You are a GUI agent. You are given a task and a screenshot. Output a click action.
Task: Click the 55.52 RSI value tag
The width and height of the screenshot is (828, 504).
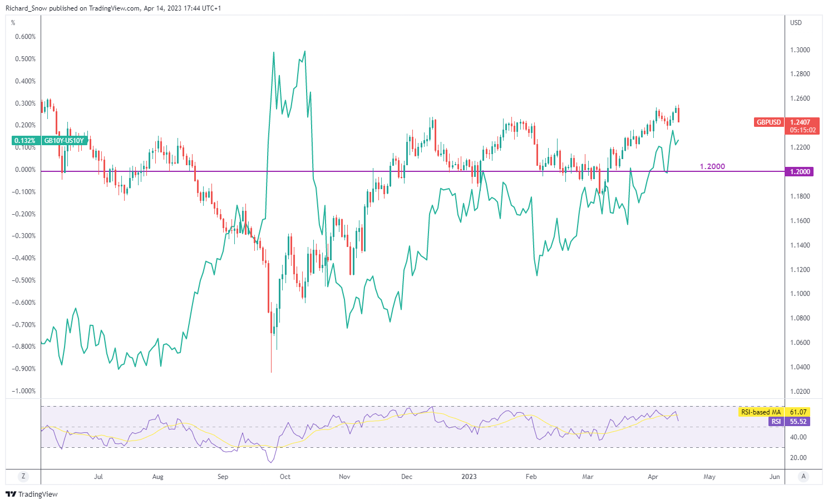point(799,422)
